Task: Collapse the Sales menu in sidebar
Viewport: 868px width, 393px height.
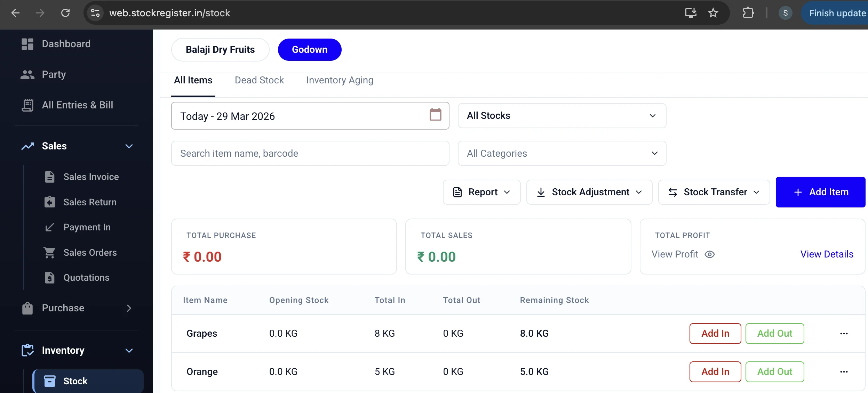Action: (x=128, y=146)
